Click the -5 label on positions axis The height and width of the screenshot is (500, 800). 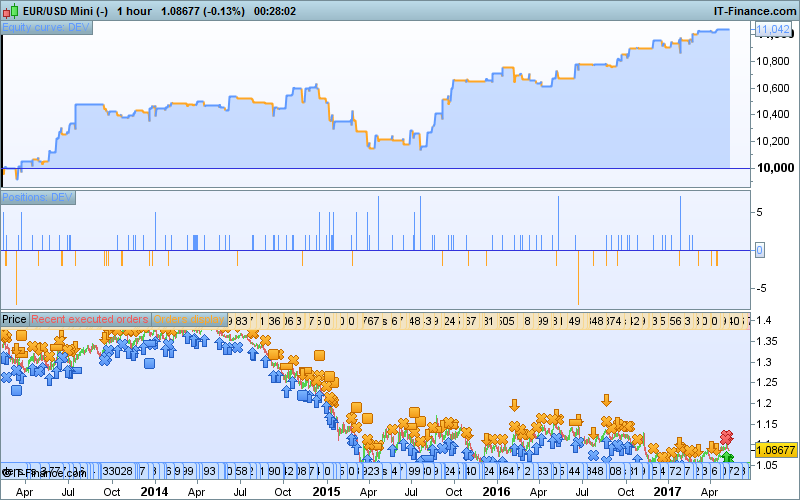pyautogui.click(x=760, y=289)
